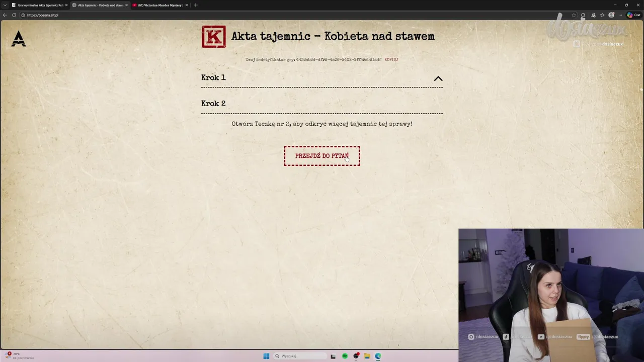Add this page to favorites with star
This screenshot has height=362, width=644.
(x=574, y=15)
